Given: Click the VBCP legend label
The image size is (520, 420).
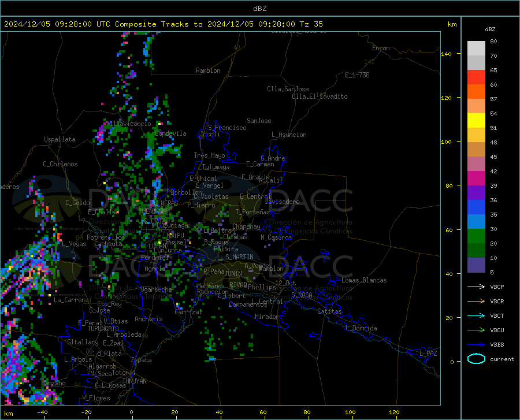Looking at the screenshot, I should pos(497,287).
